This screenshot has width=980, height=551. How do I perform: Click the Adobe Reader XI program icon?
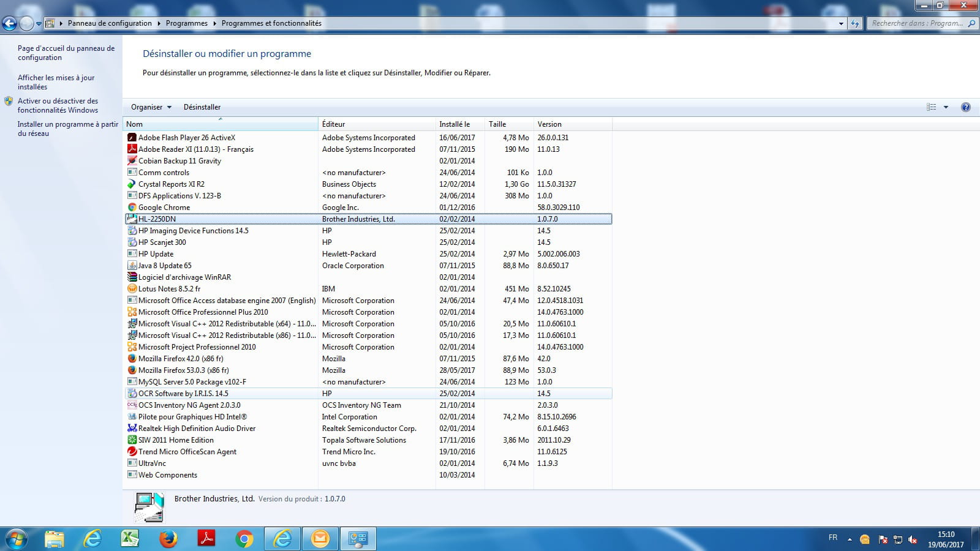132,149
